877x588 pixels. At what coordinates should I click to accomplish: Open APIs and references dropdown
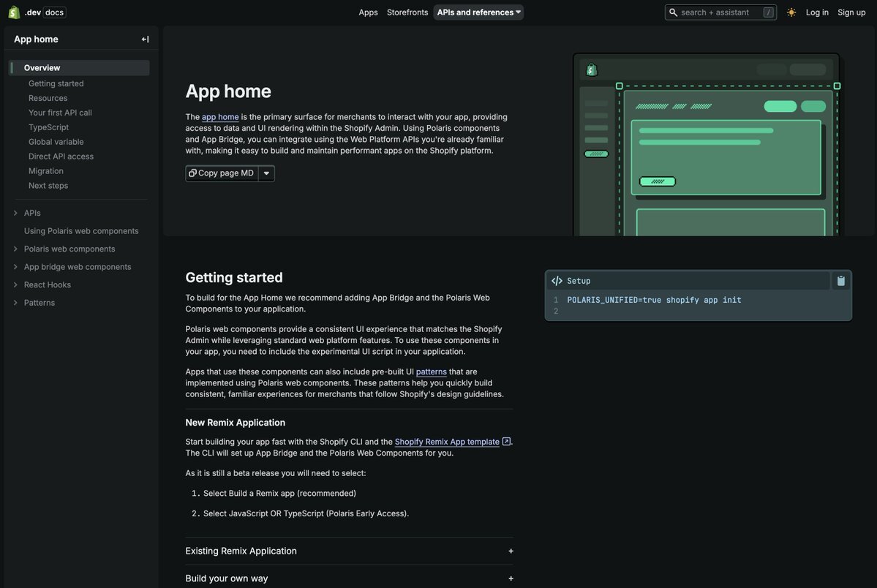[478, 12]
